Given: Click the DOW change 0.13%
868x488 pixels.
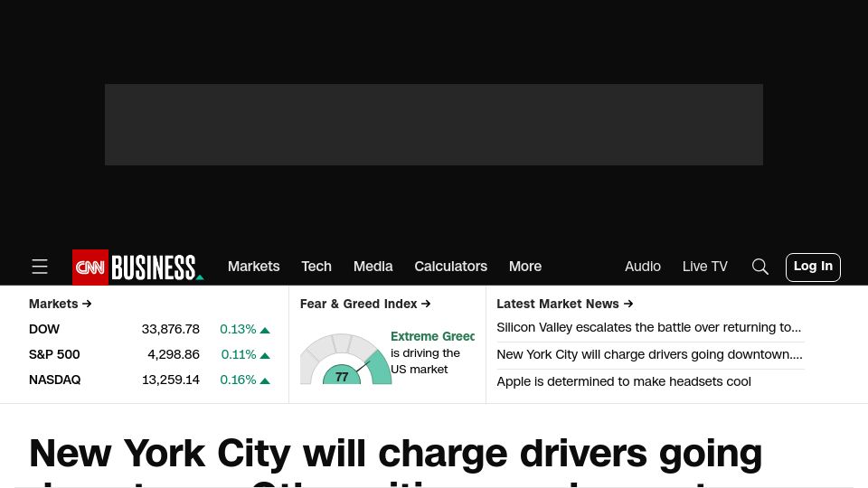Looking at the screenshot, I should 238,329.
